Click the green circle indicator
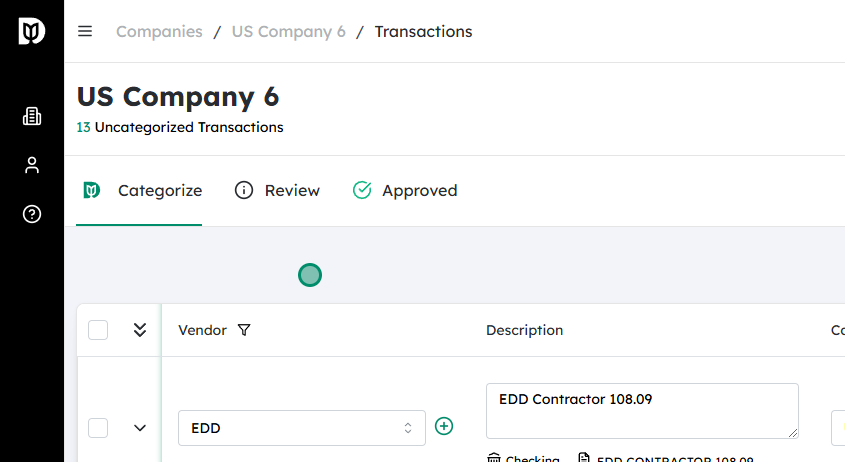 [x=310, y=275]
